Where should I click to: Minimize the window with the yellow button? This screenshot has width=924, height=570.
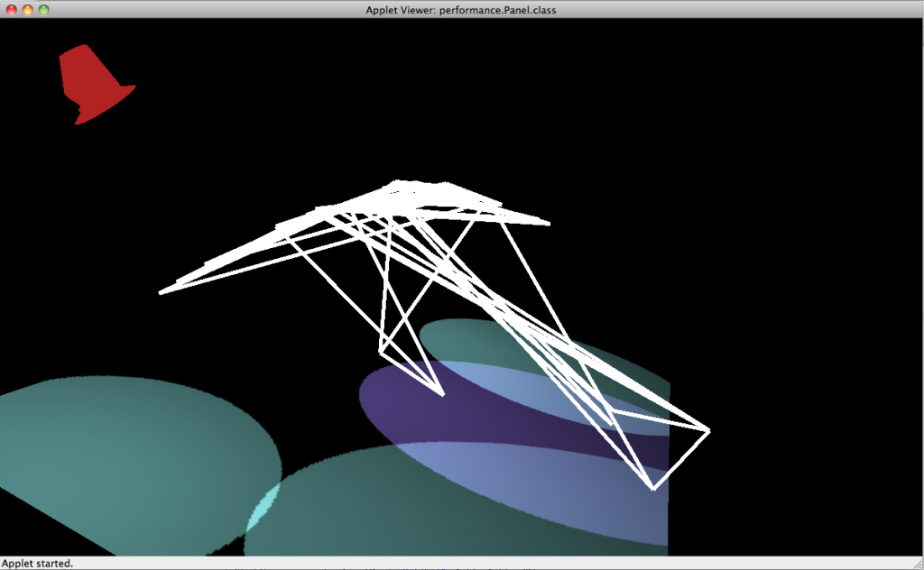(x=27, y=10)
